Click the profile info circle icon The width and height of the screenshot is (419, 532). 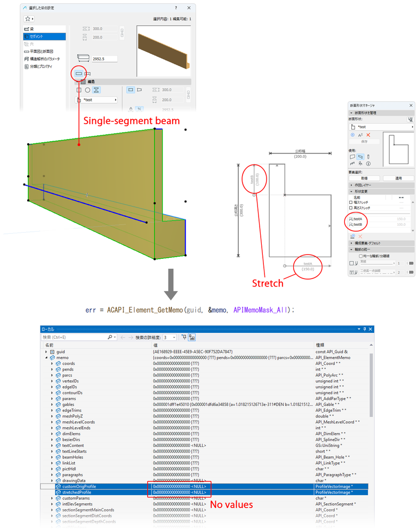[x=368, y=163]
